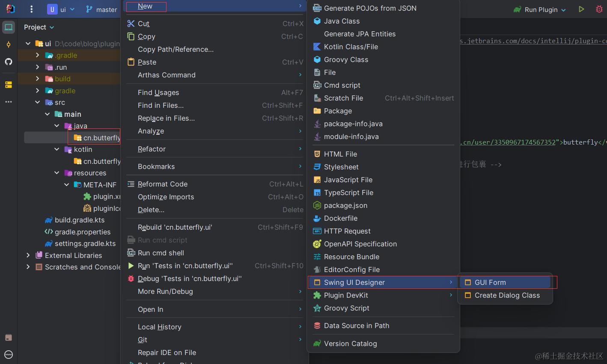The width and height of the screenshot is (607, 364).
Task: Click the Groovy Class icon
Action: click(317, 59)
